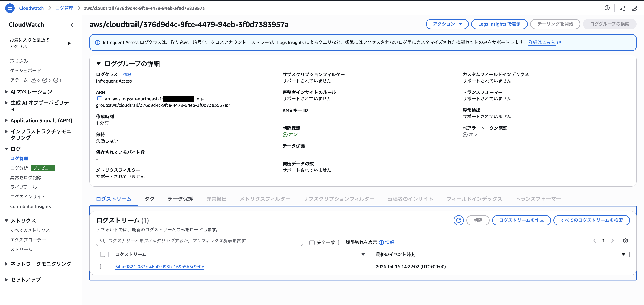Click the info icon in top bar
Screen dimensions: 644x305
(607, 8)
